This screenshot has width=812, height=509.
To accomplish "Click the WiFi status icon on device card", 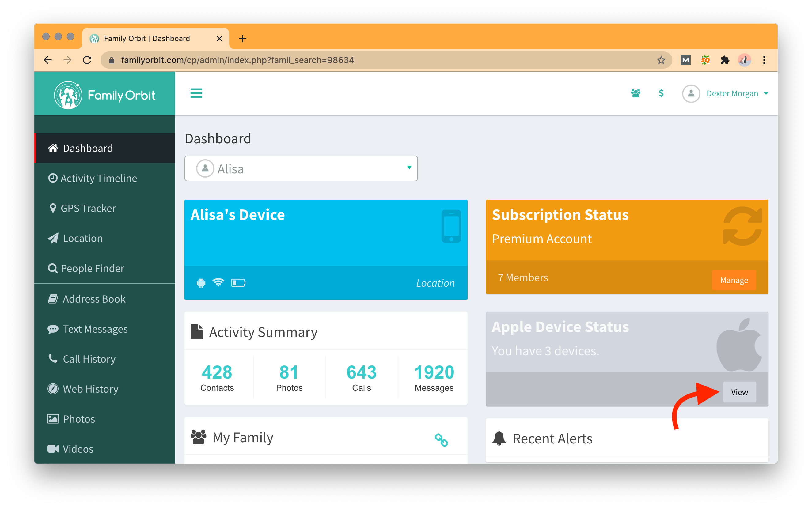I will (218, 282).
